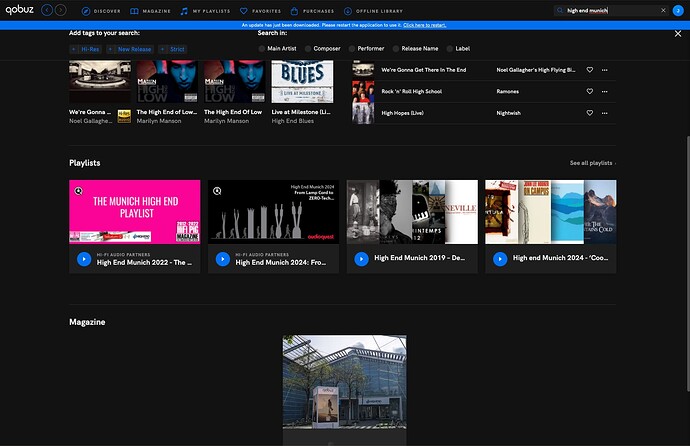
Task: Click See all playlists
Action: click(x=592, y=163)
